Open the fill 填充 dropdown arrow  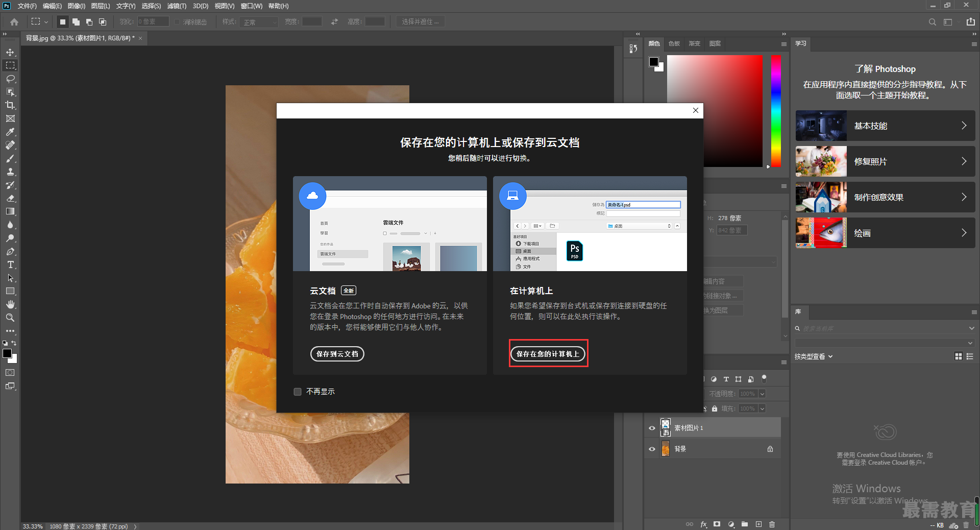[762, 408]
